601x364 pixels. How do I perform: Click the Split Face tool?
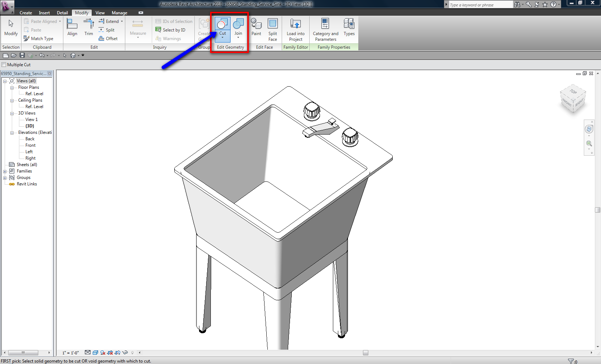pyautogui.click(x=272, y=29)
